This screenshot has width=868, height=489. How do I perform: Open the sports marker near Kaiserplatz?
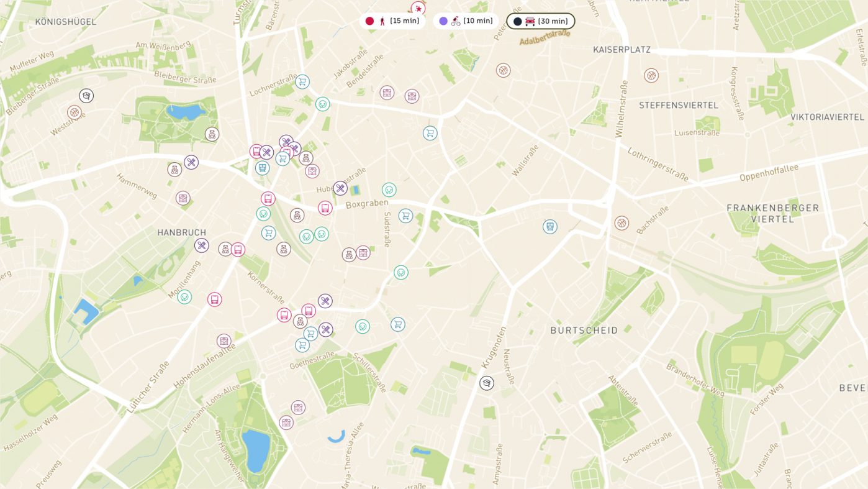pos(651,76)
